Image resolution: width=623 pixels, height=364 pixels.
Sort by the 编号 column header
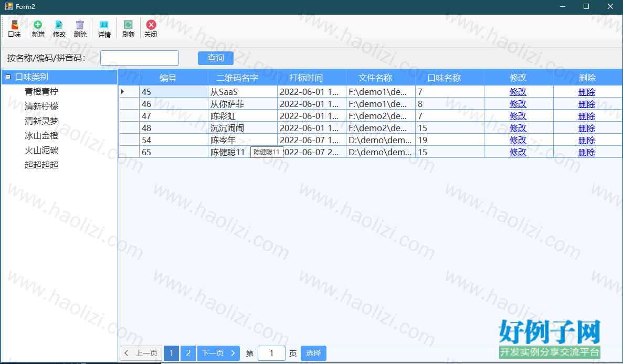coord(174,78)
